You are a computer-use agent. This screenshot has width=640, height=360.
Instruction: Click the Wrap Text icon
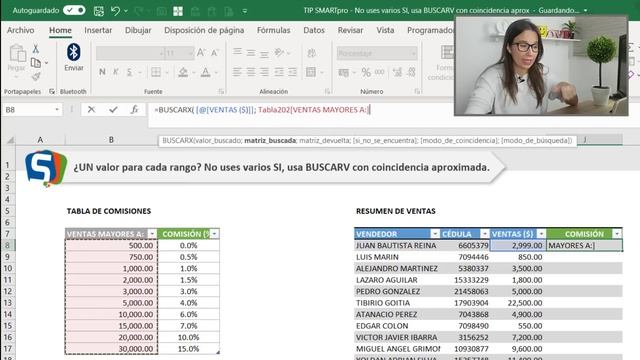[x=311, y=53]
